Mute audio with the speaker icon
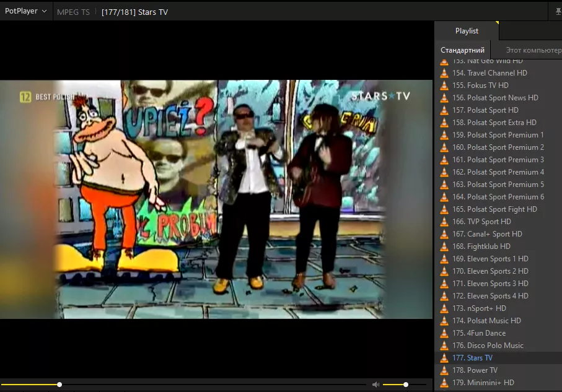This screenshot has width=562, height=392. pos(375,385)
